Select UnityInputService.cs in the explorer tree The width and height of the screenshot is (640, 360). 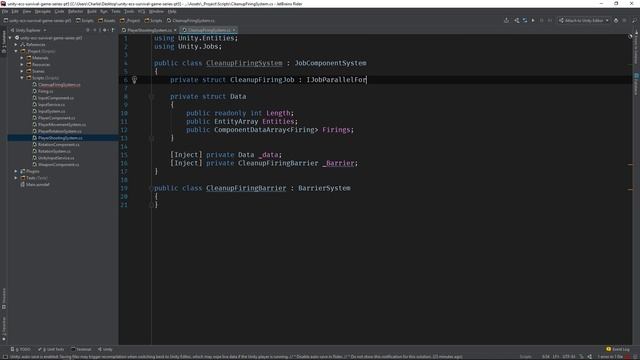(x=56, y=158)
